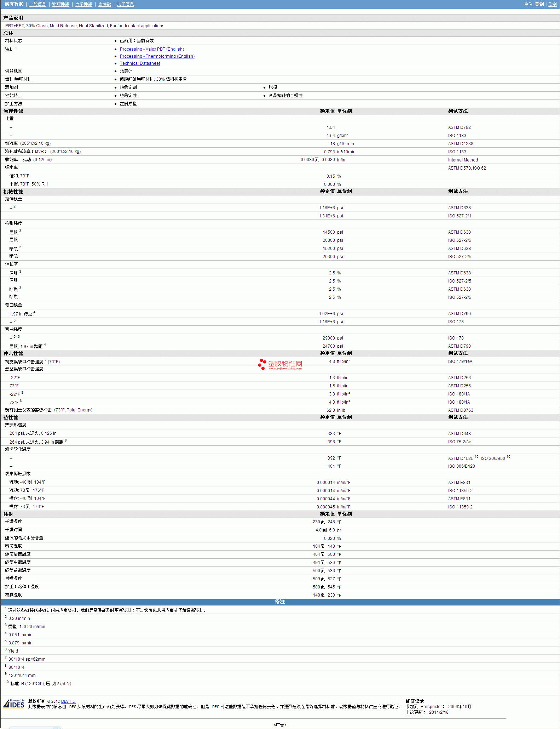Click the 备注 notes header bar

coord(280,602)
